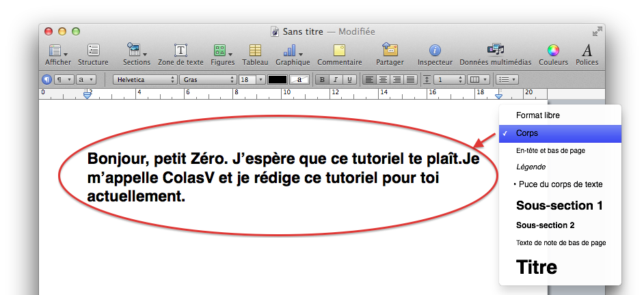The height and width of the screenshot is (295, 644).
Task: Open the columns layout dropdown
Action: 479,80
